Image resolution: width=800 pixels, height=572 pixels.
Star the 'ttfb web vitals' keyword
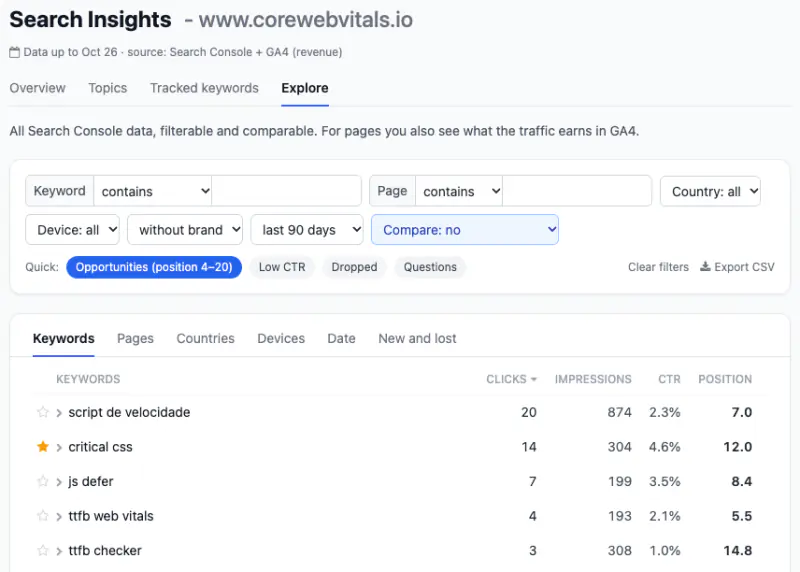pos(43,516)
